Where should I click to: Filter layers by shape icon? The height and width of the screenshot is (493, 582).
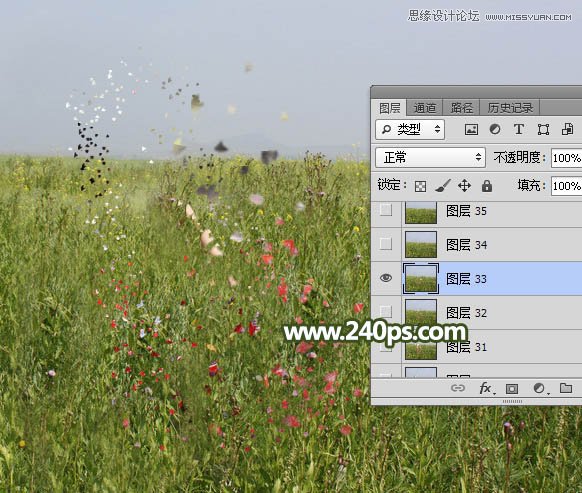click(x=543, y=130)
